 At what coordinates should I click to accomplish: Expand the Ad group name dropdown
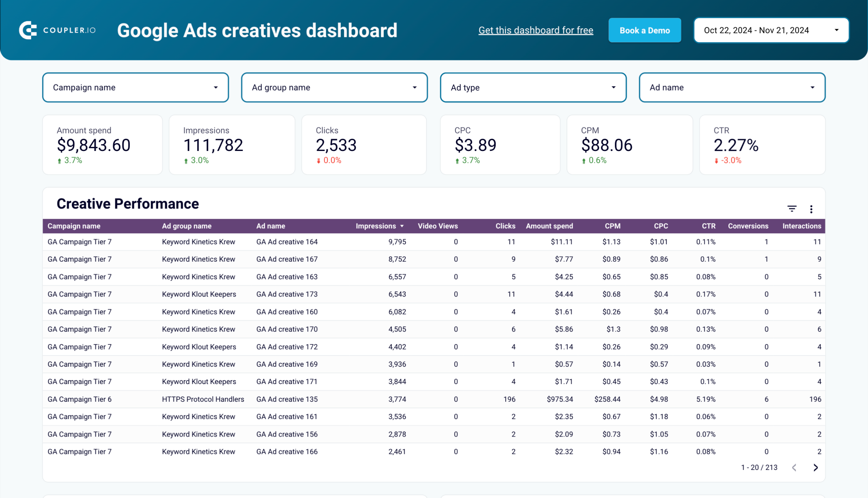tap(334, 87)
